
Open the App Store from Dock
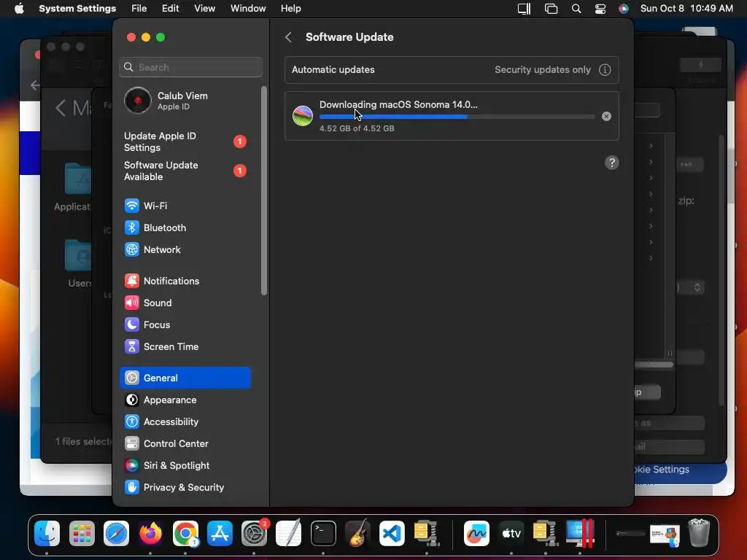[220, 533]
